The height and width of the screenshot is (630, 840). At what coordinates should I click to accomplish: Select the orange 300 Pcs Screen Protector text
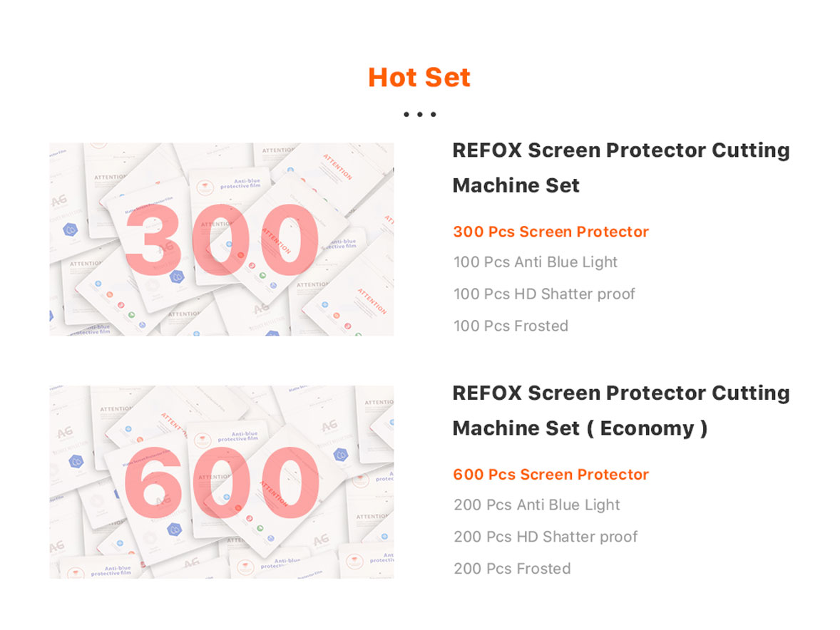(x=550, y=232)
